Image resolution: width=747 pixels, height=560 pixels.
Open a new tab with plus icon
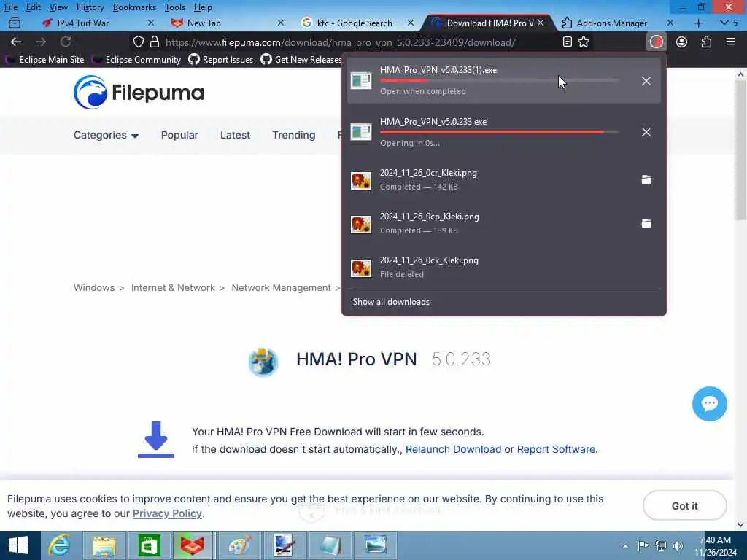(x=699, y=23)
